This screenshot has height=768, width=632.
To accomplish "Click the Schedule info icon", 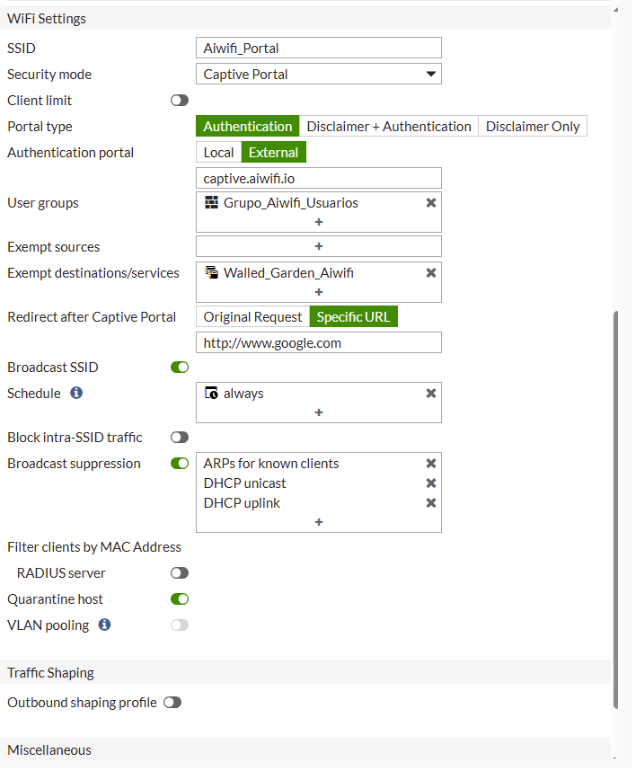I will (x=76, y=393).
